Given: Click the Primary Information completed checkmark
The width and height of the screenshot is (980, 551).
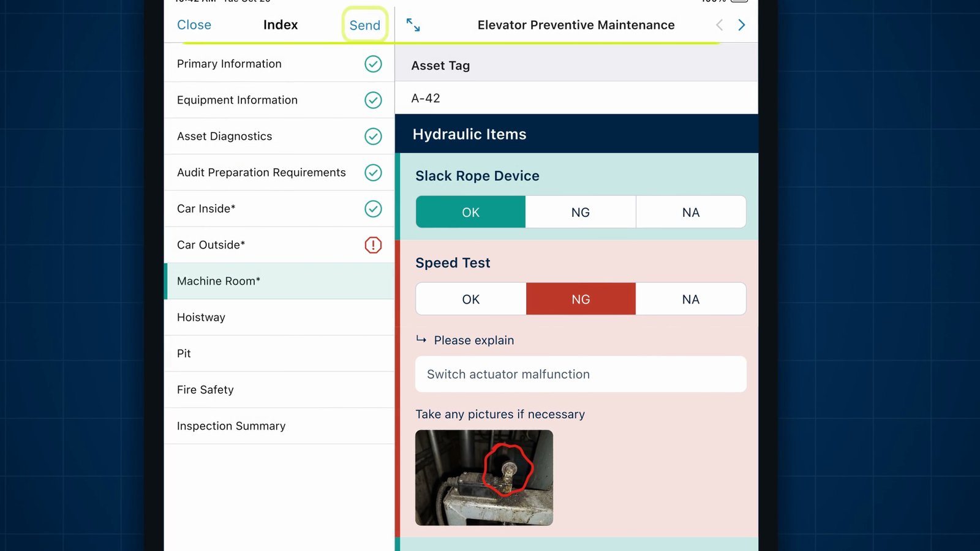Looking at the screenshot, I should pyautogui.click(x=373, y=64).
